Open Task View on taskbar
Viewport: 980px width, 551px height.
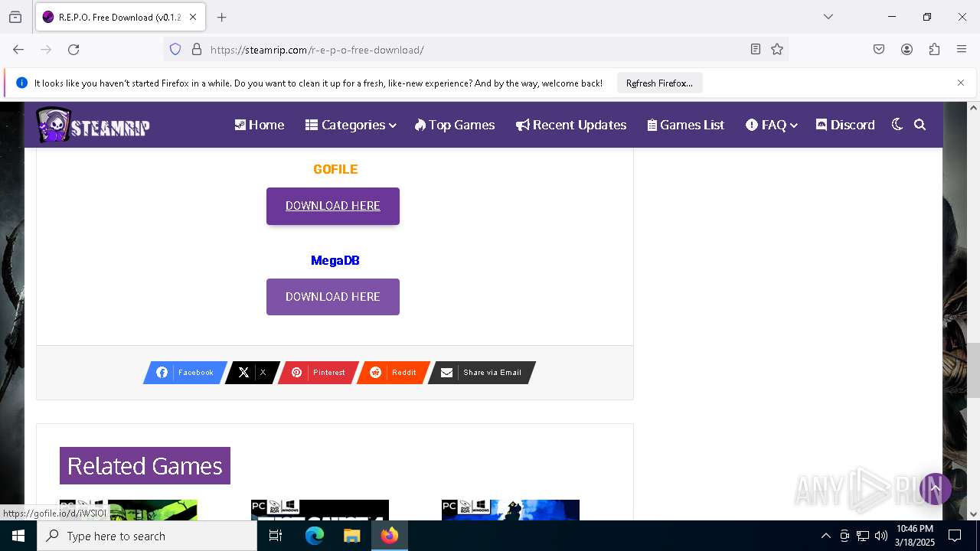point(276,536)
